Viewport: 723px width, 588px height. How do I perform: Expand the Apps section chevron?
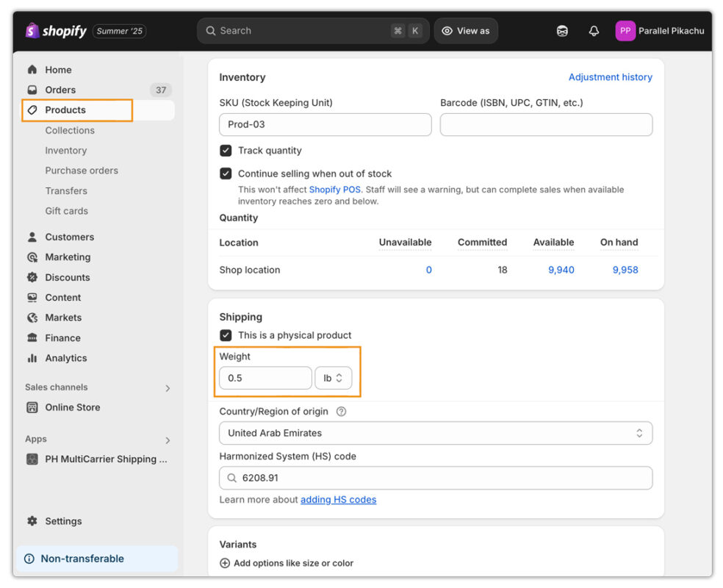click(168, 440)
